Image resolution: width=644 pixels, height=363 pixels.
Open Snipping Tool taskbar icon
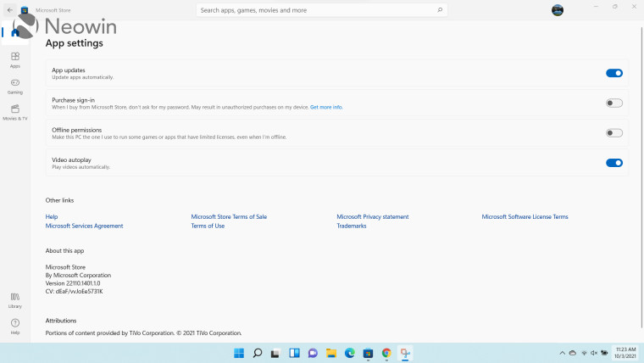pyautogui.click(x=405, y=353)
